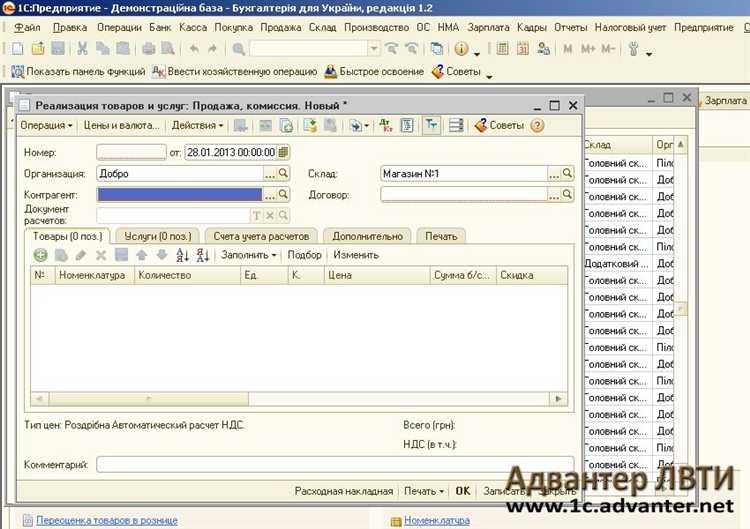Click the New document icon in main toolbar

click(17, 48)
